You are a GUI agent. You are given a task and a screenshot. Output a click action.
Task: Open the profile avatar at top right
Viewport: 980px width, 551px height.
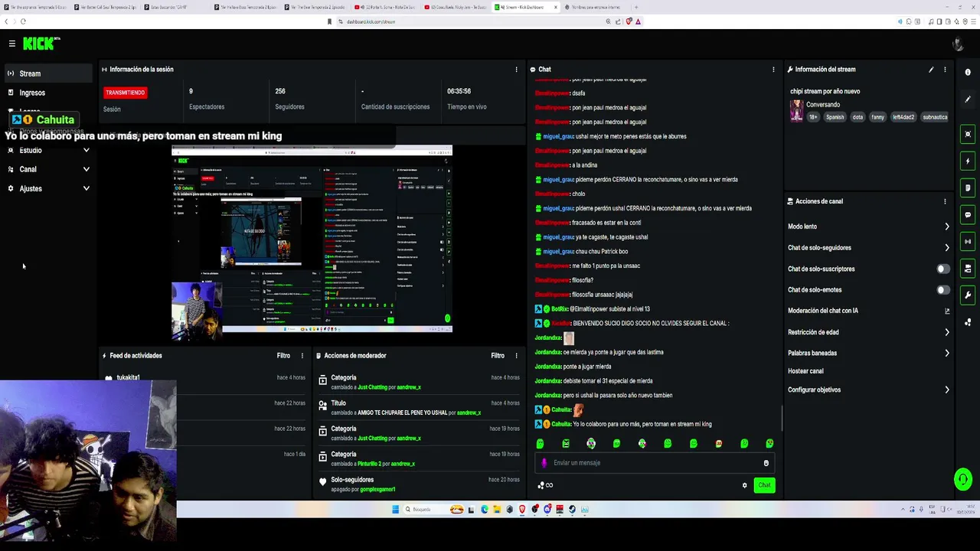[957, 44]
